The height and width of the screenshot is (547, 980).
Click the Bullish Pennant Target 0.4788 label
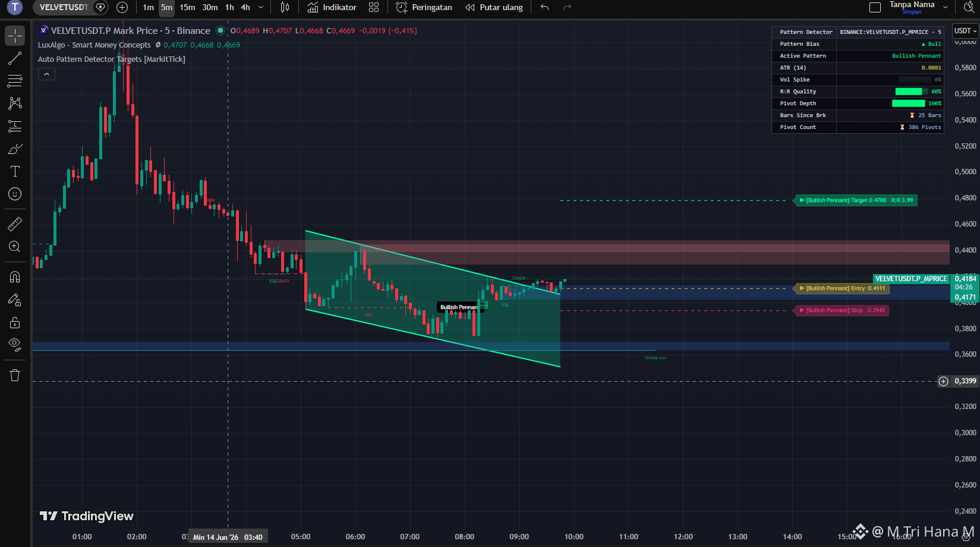click(x=856, y=200)
